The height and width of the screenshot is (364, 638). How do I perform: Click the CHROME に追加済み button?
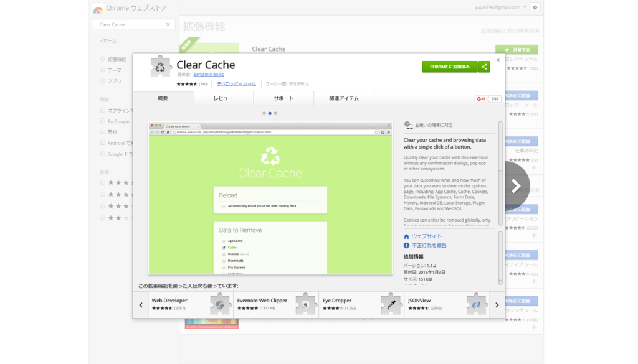(450, 67)
